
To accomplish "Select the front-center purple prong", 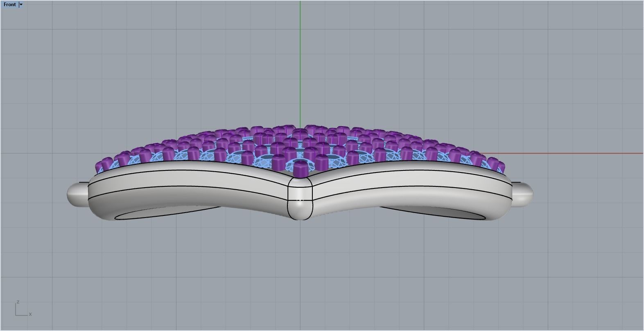I will (x=301, y=169).
